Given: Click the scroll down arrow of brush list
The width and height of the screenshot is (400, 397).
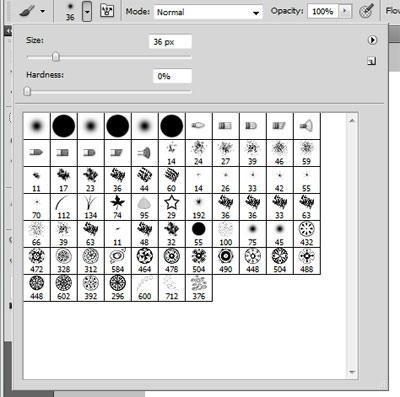Looking at the screenshot, I should 352,372.
